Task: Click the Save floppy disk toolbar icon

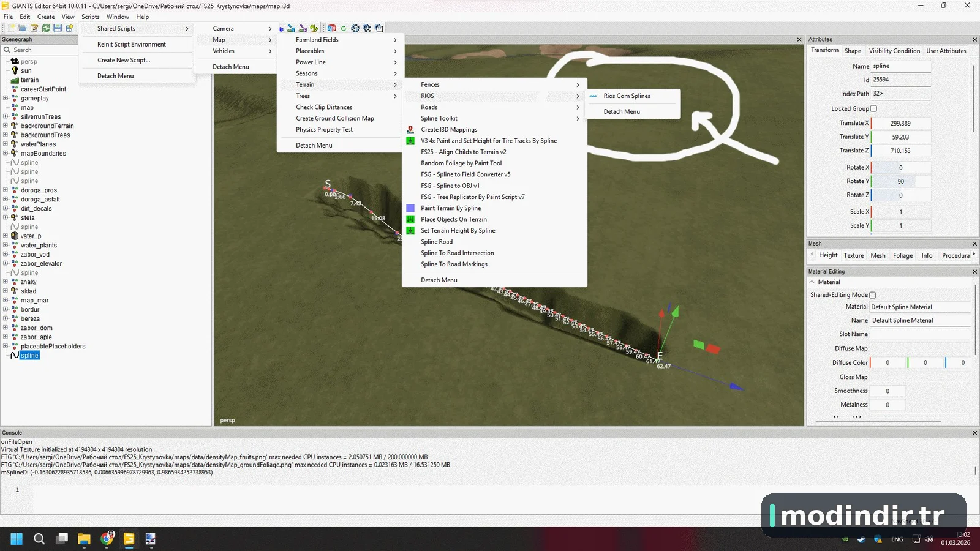Action: (x=58, y=28)
